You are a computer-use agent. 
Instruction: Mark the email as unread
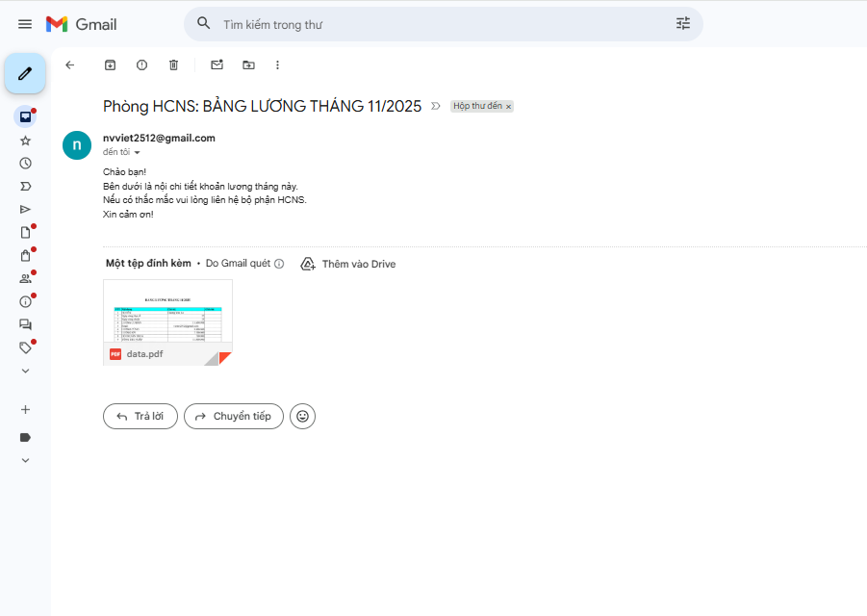pos(217,64)
